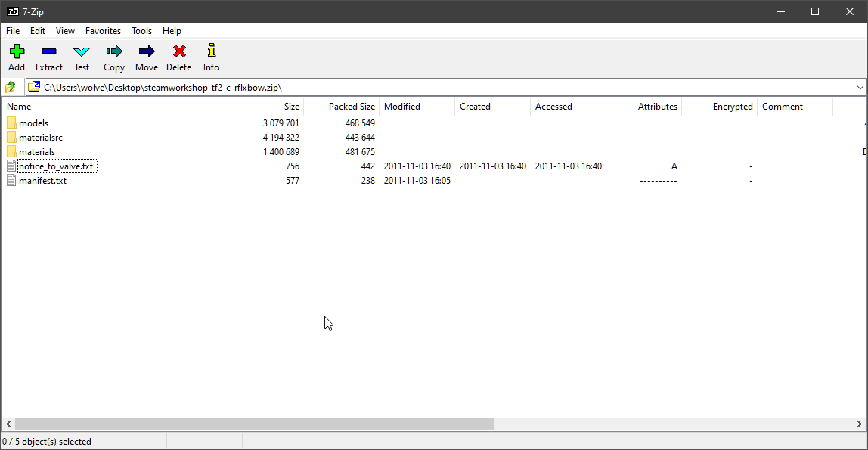Click created date of notice_to_valve.txt
The image size is (868, 450).
pyautogui.click(x=493, y=166)
